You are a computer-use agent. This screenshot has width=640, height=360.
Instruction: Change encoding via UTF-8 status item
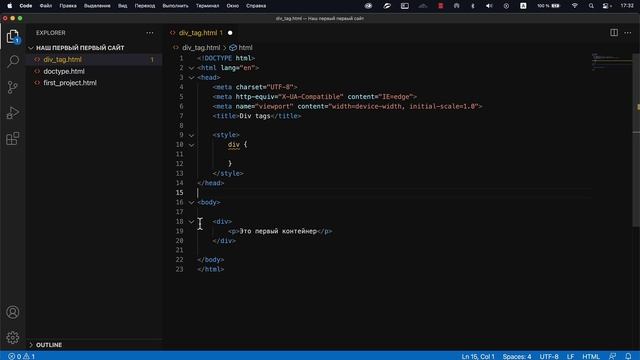[x=549, y=356]
